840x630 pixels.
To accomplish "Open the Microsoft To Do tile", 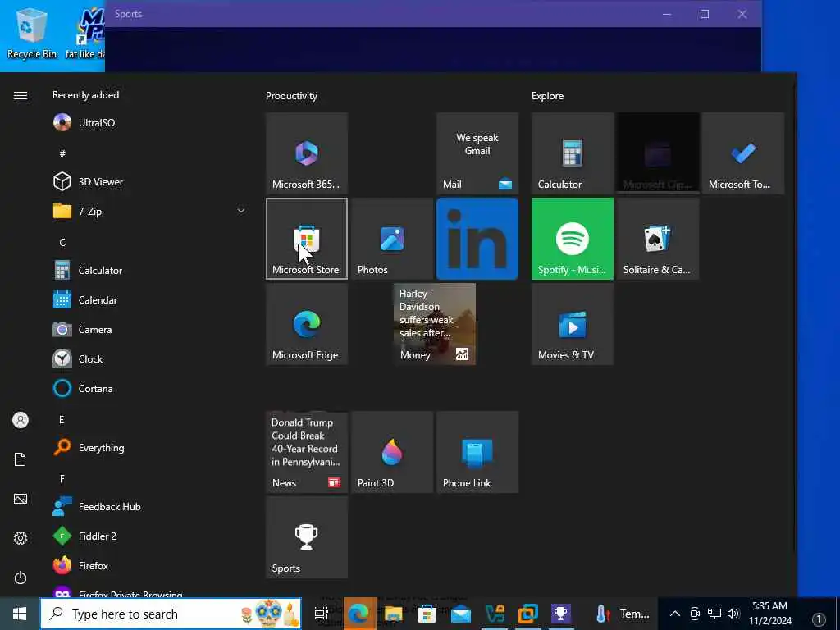I will [743, 153].
